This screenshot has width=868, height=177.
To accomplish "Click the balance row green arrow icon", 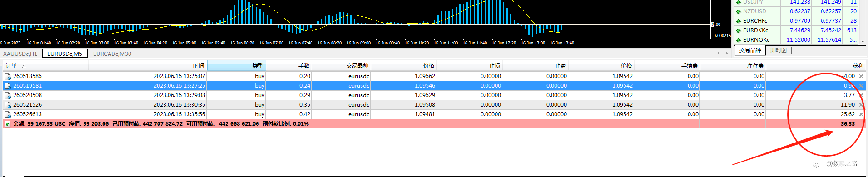I will [x=7, y=124].
